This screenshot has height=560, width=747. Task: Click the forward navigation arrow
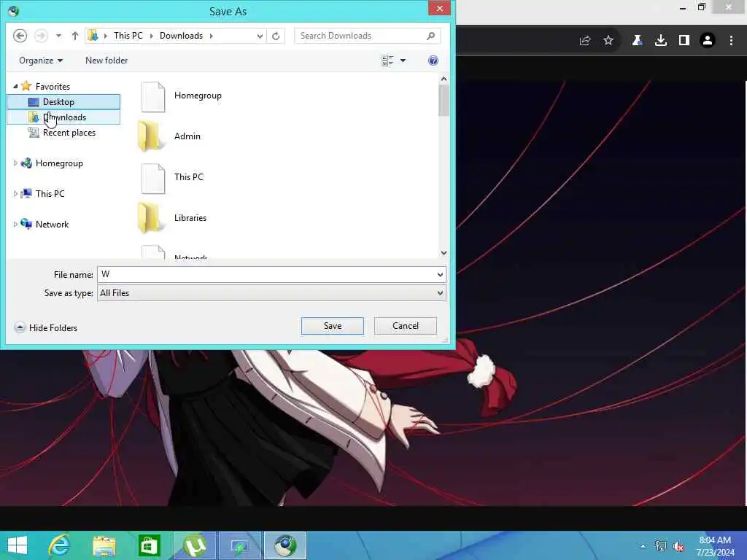pos(41,36)
